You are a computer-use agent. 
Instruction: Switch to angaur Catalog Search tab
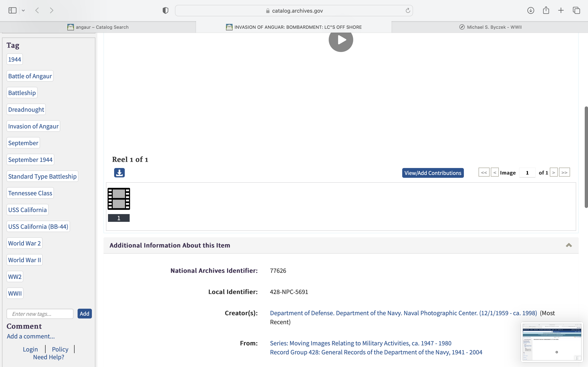point(98,27)
